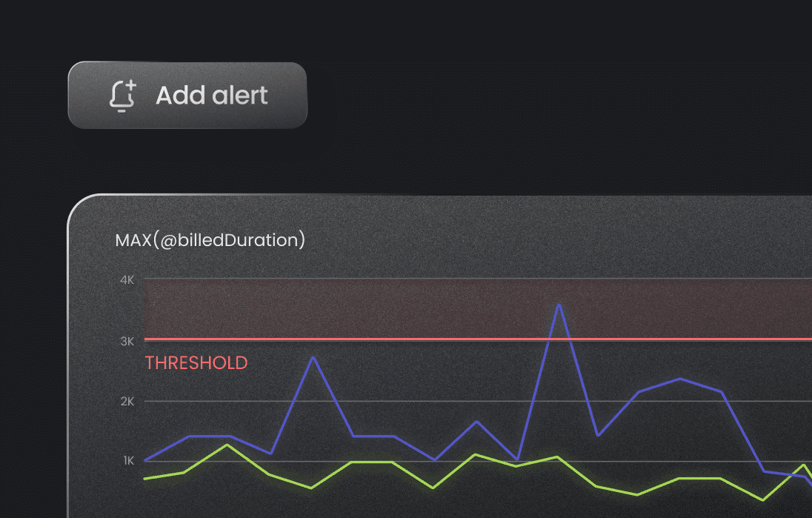Click the blue line's first peak below threshold
812x518 pixels.
(313, 357)
